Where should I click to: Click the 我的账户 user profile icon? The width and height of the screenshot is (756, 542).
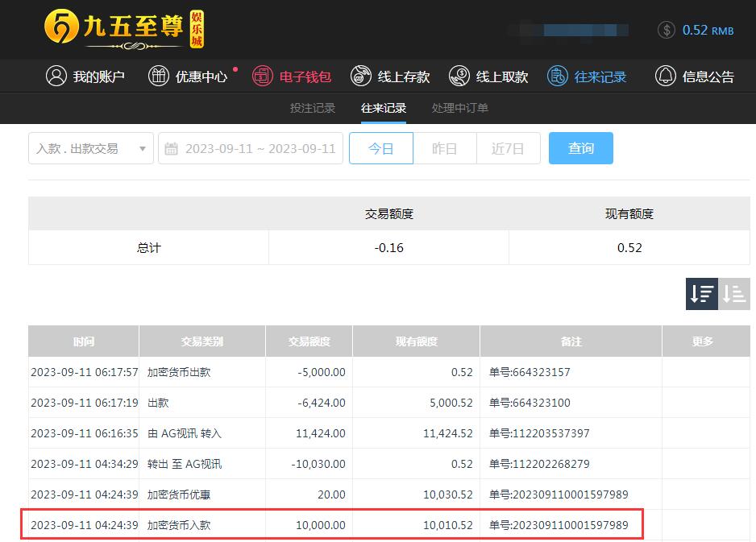coord(56,77)
